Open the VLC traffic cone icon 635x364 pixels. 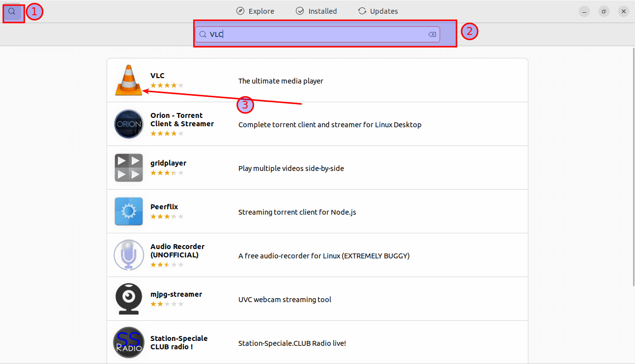(x=129, y=80)
